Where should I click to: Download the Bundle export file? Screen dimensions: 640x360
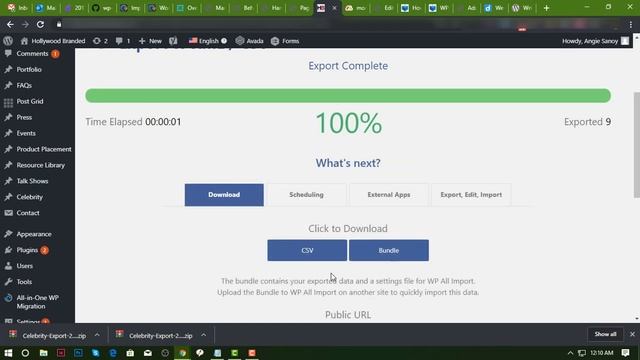tap(389, 250)
